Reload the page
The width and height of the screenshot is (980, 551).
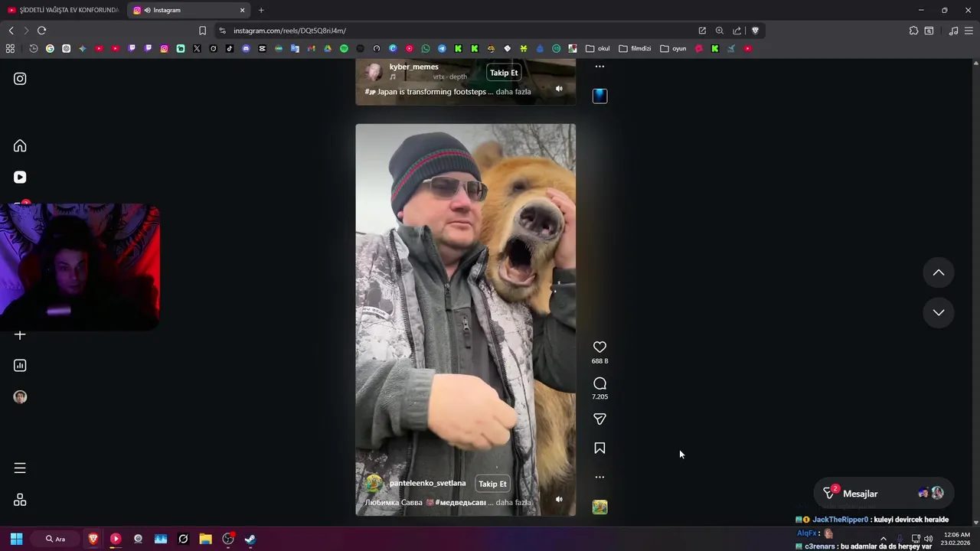[x=41, y=31]
